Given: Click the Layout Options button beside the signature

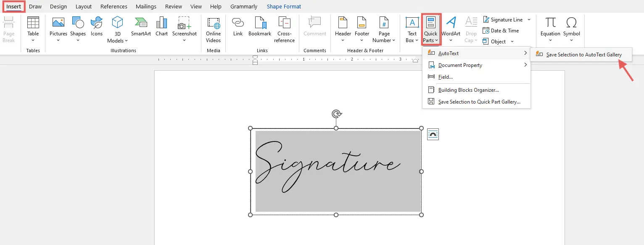Looking at the screenshot, I should [x=433, y=134].
